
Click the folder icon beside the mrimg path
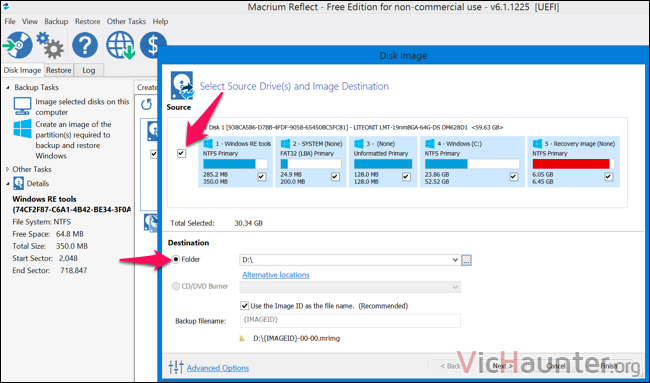point(242,339)
